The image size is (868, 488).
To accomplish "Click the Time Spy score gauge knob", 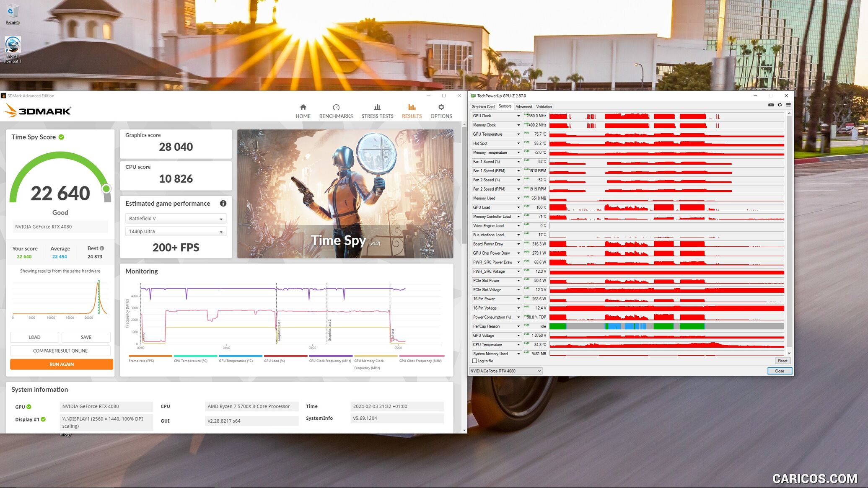I will (106, 188).
